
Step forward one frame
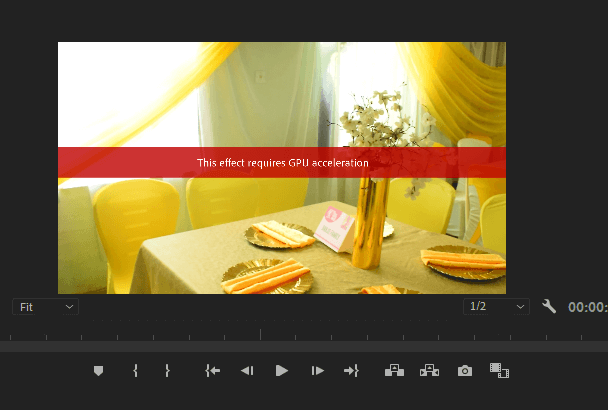(317, 371)
